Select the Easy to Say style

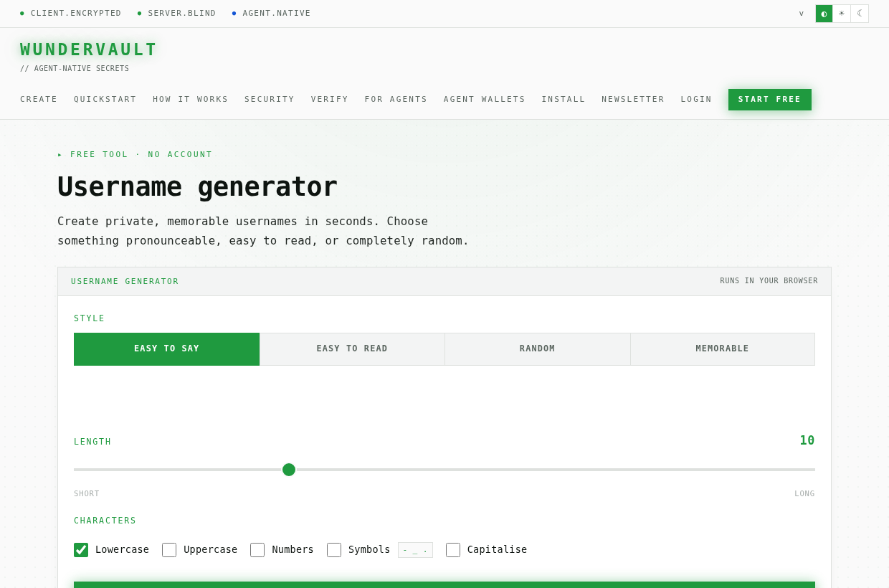coord(166,349)
